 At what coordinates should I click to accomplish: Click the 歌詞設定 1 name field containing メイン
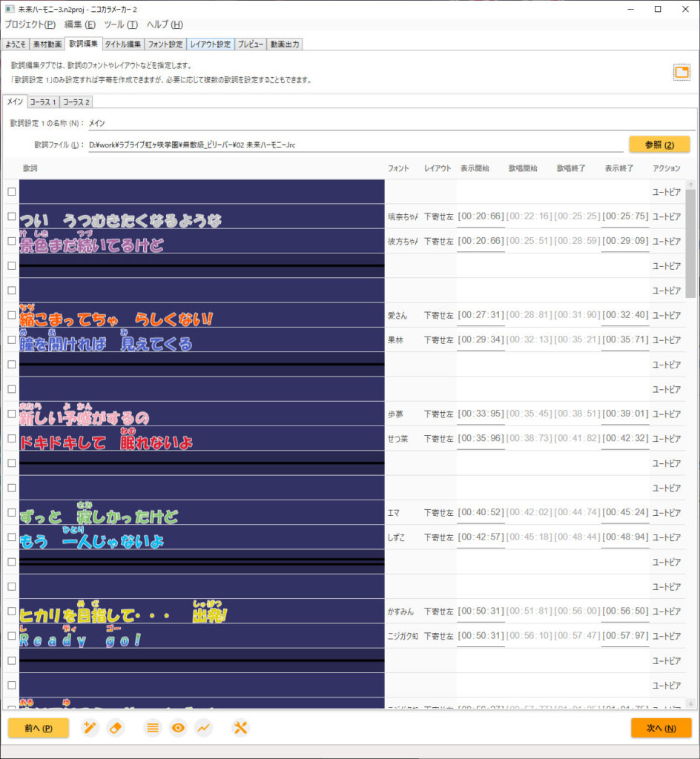click(392, 124)
